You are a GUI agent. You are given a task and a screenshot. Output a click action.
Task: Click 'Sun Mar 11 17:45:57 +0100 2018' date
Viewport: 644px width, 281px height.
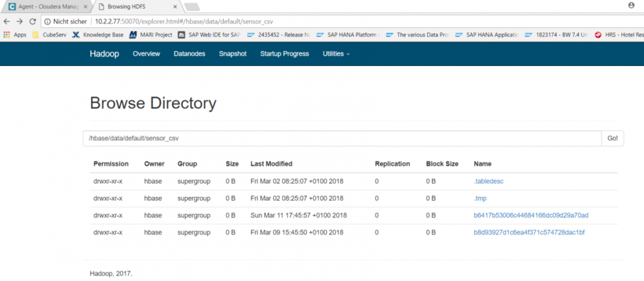tap(299, 215)
